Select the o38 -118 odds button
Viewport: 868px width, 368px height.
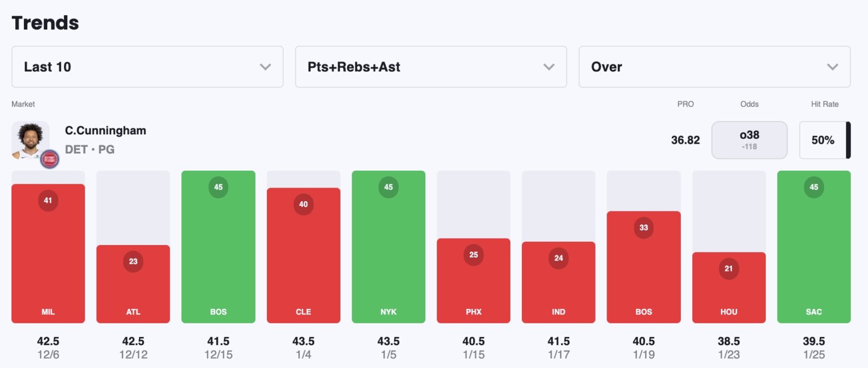coord(749,140)
